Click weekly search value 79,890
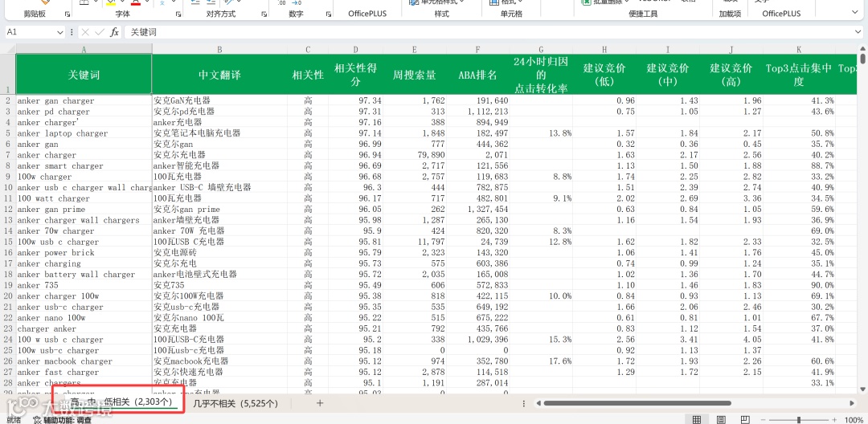 [x=414, y=155]
